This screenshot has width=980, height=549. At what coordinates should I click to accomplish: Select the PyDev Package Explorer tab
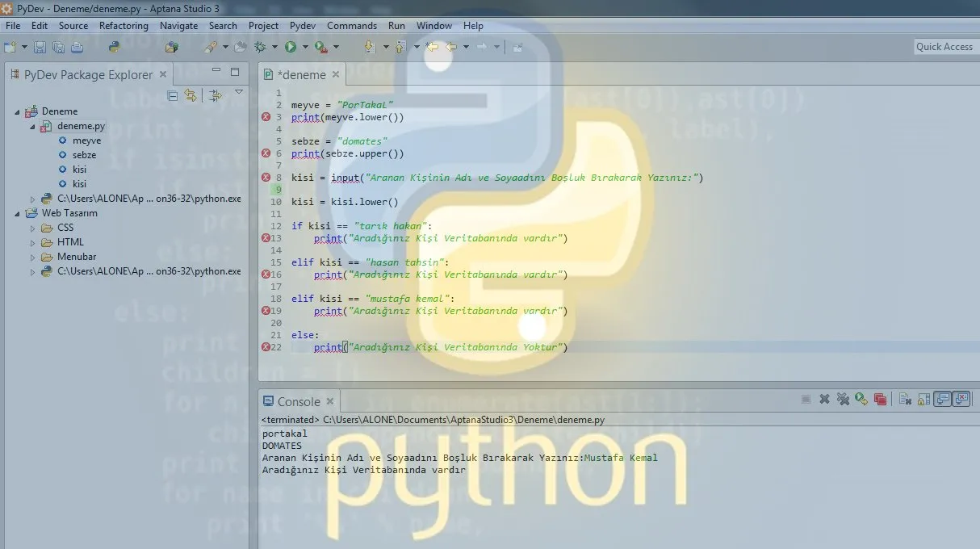click(x=88, y=75)
